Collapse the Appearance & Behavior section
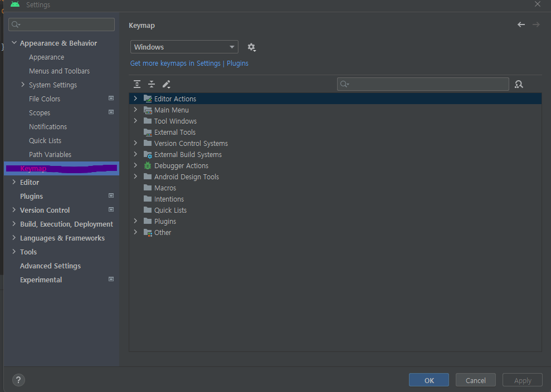 point(14,43)
